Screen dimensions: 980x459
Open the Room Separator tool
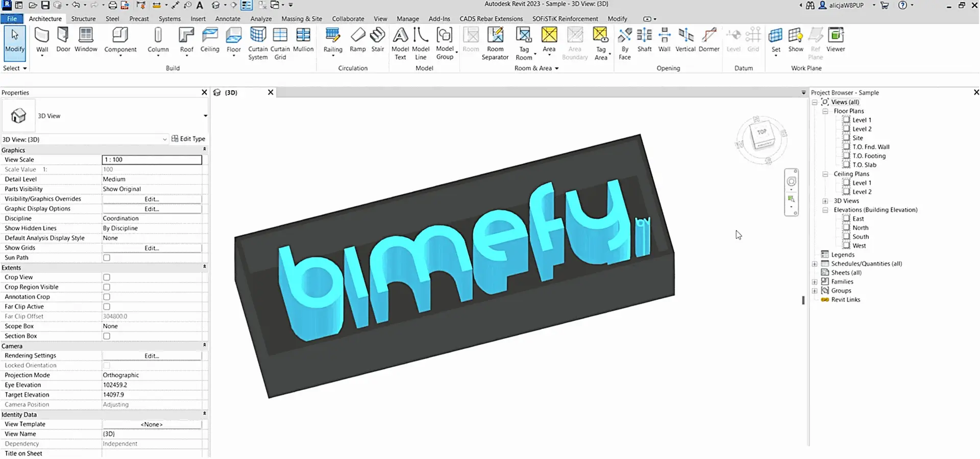coord(495,43)
